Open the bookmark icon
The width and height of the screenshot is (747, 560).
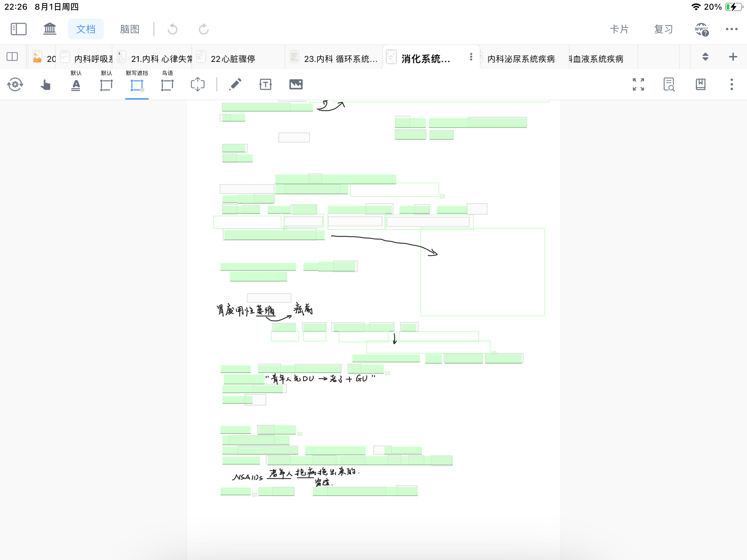click(x=701, y=84)
